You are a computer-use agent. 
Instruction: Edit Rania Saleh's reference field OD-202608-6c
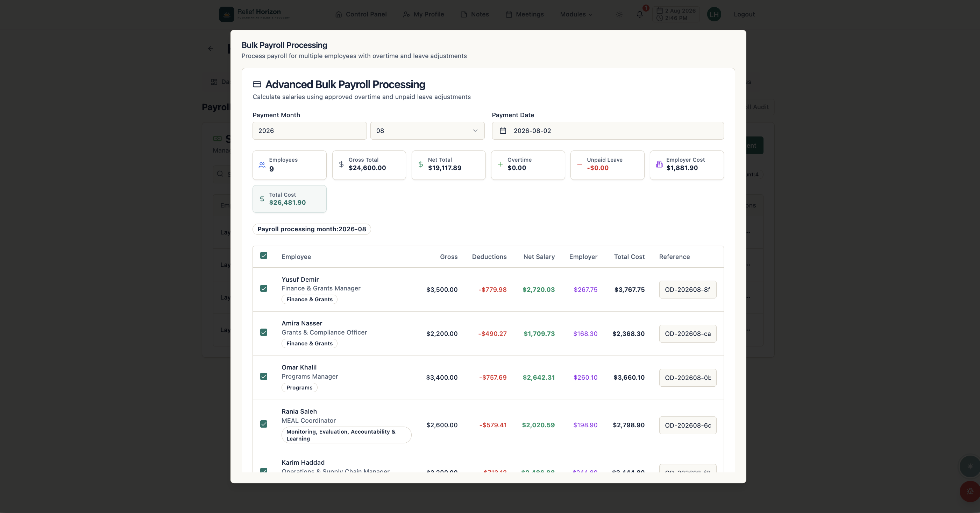[688, 425]
